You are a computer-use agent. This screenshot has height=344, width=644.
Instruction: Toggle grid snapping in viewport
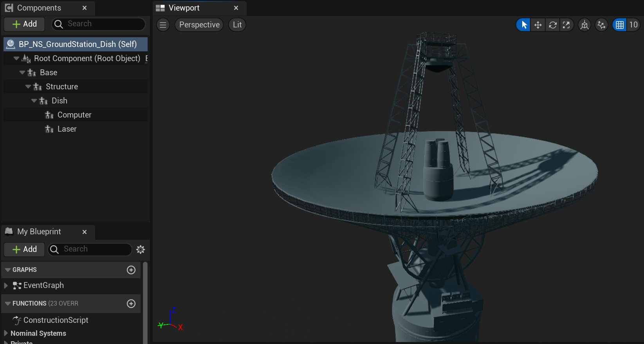coord(619,25)
